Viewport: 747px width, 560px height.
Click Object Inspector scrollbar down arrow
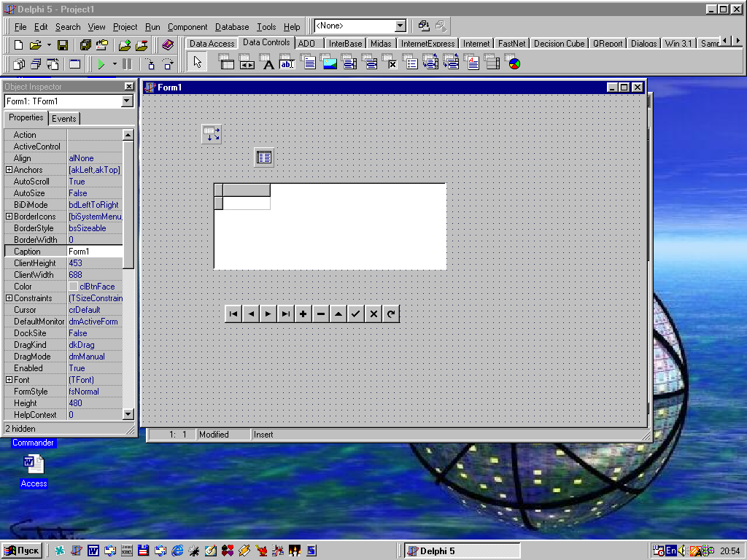coord(128,414)
